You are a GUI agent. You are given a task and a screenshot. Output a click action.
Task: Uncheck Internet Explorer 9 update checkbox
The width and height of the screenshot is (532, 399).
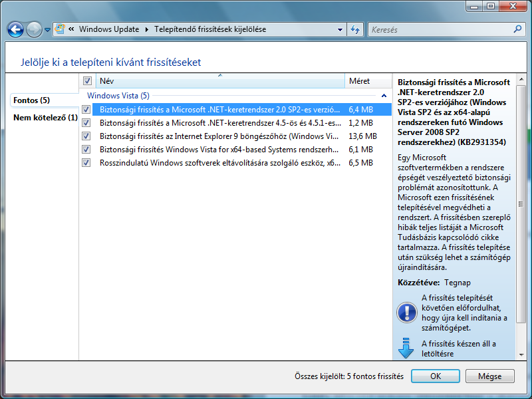86,136
